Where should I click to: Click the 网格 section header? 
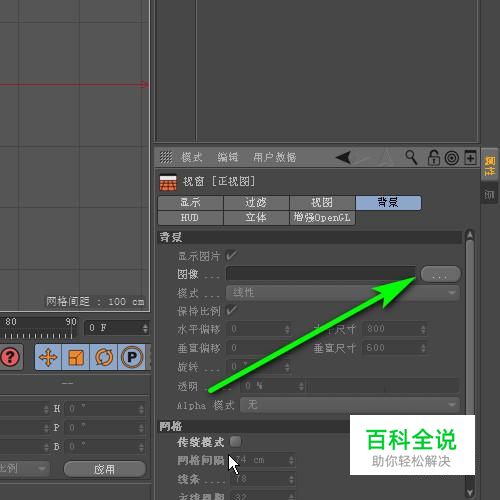coord(254,426)
